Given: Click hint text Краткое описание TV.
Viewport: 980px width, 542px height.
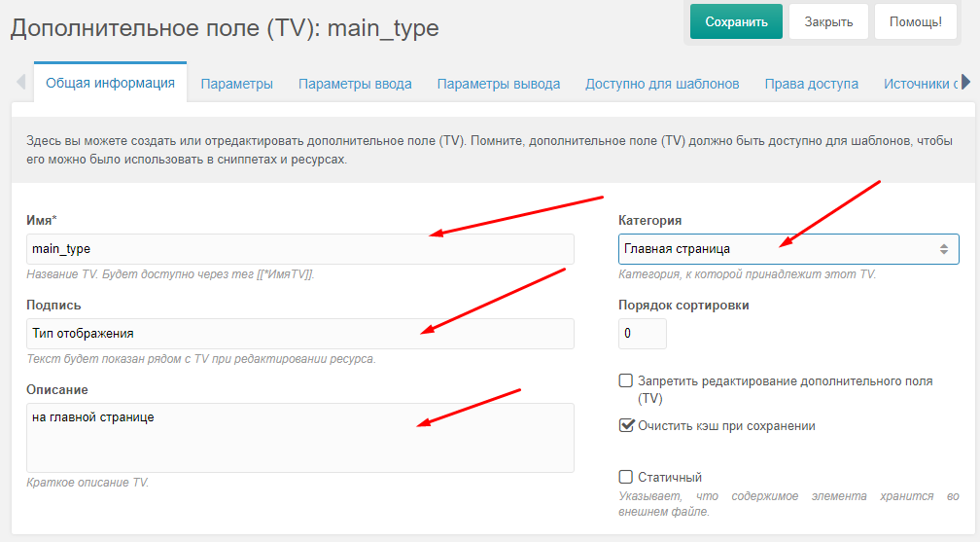Looking at the screenshot, I should point(87,483).
